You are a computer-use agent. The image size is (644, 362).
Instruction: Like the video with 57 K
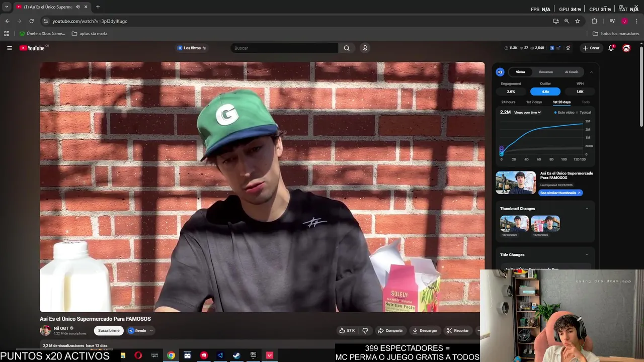[347, 330]
